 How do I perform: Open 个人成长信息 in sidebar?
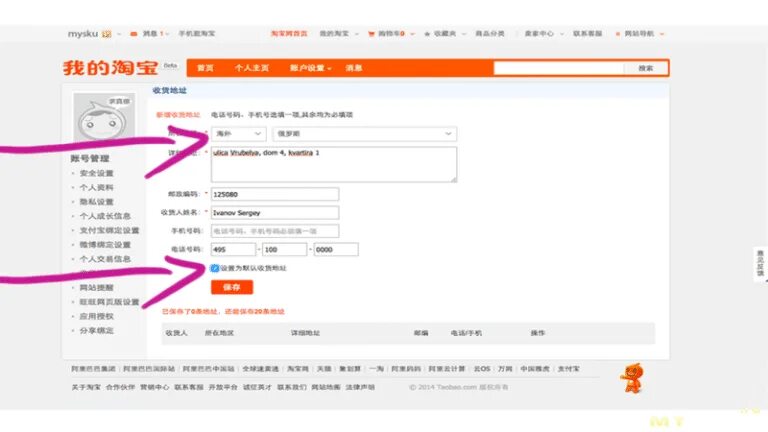pyautogui.click(x=105, y=216)
